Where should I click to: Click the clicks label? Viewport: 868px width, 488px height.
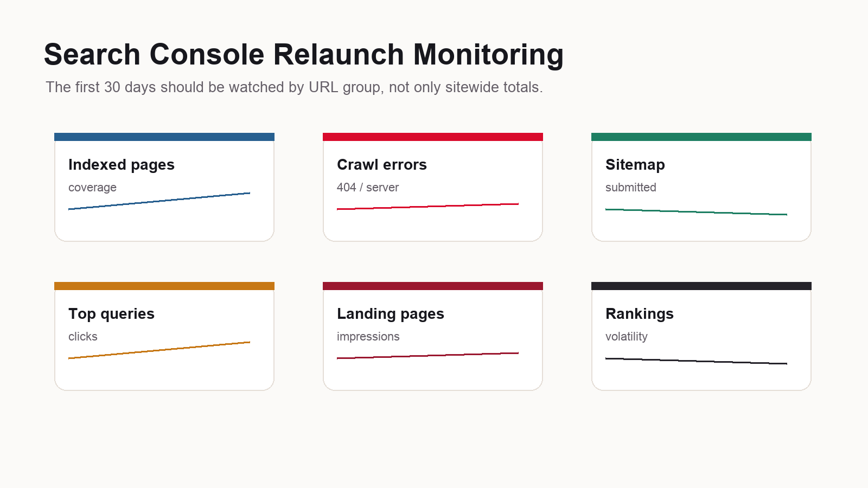(83, 337)
